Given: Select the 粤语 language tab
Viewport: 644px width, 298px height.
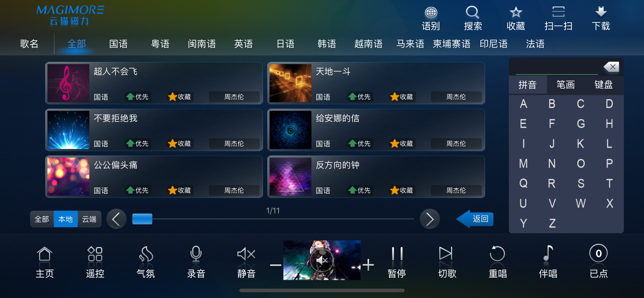Looking at the screenshot, I should coord(160,44).
